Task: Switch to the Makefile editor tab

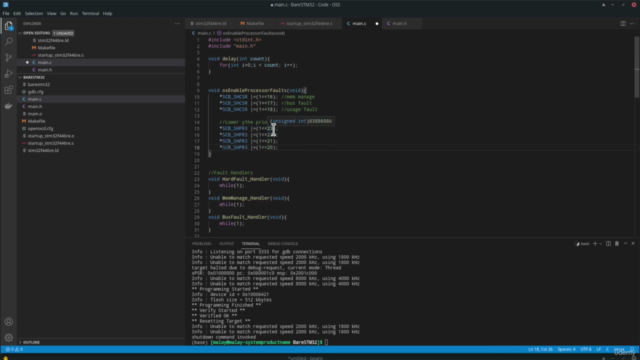Action: (x=255, y=24)
